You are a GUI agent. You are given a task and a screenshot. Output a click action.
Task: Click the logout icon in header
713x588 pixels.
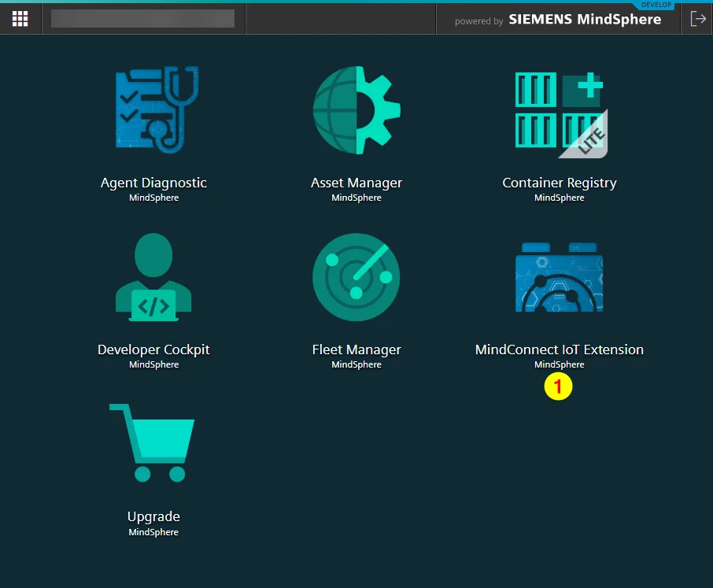(698, 19)
